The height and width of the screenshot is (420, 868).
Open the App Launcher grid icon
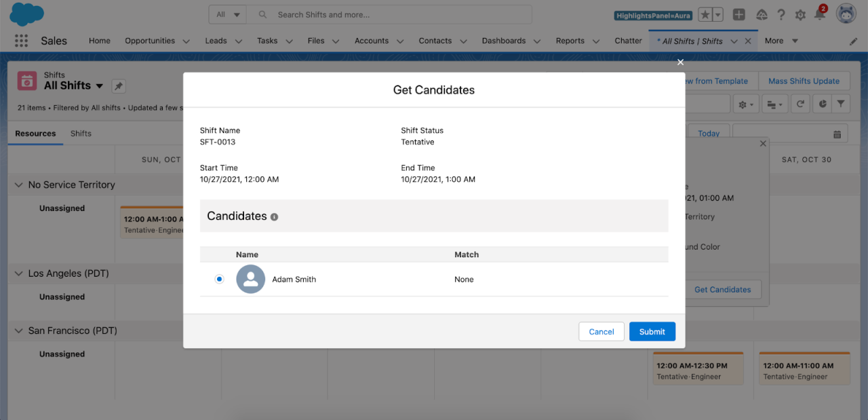coord(21,41)
